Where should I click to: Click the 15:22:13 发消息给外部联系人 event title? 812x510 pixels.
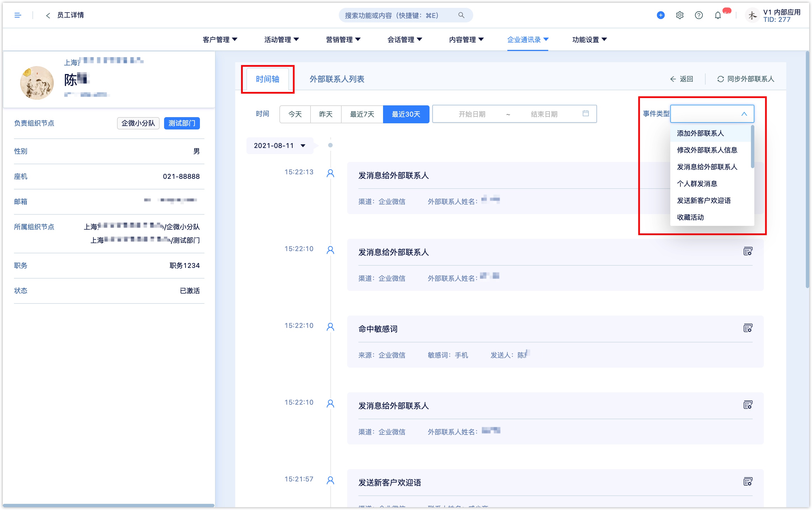[393, 175]
